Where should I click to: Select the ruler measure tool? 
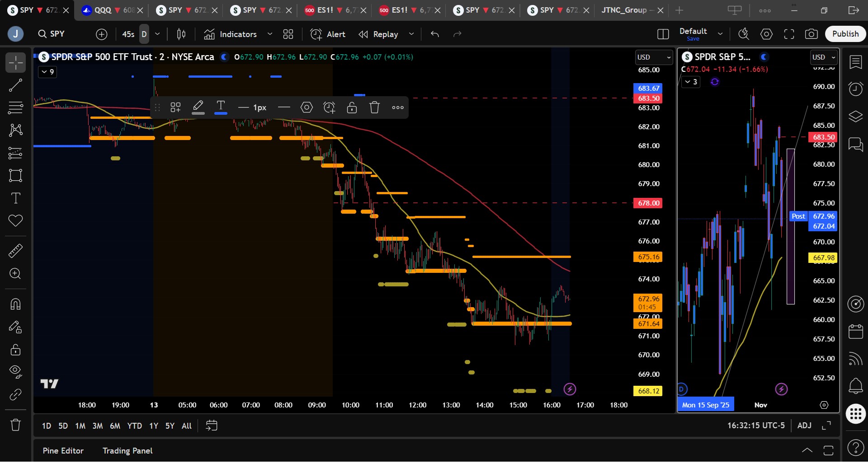click(15, 251)
